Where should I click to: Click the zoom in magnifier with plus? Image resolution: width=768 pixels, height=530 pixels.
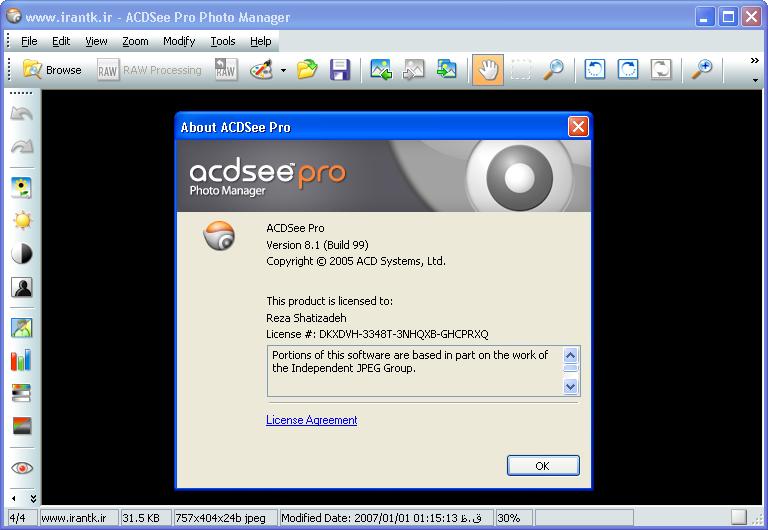pos(702,70)
